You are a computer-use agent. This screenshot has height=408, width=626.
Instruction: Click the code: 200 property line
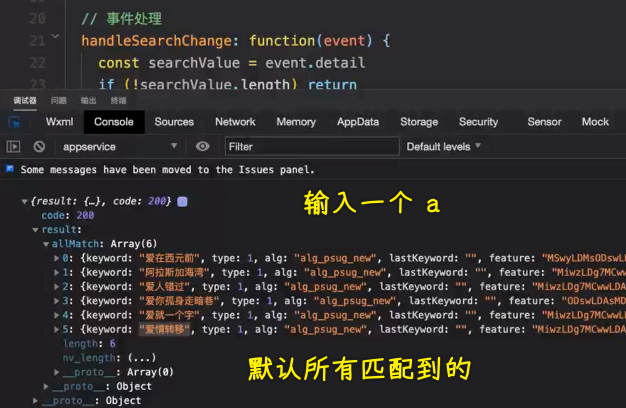(68, 216)
